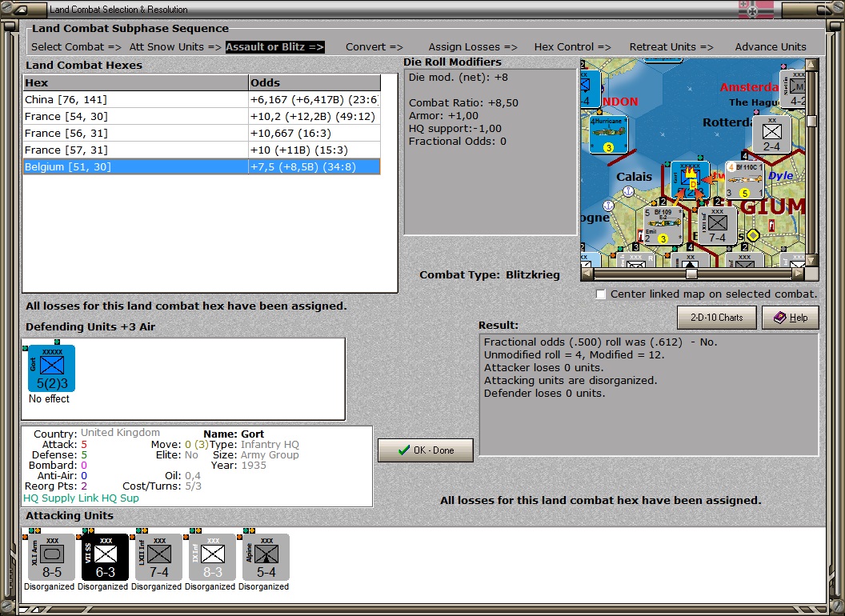Image resolution: width=845 pixels, height=616 pixels.
Task: Click map vertical scrollbar thumb
Action: (811, 121)
